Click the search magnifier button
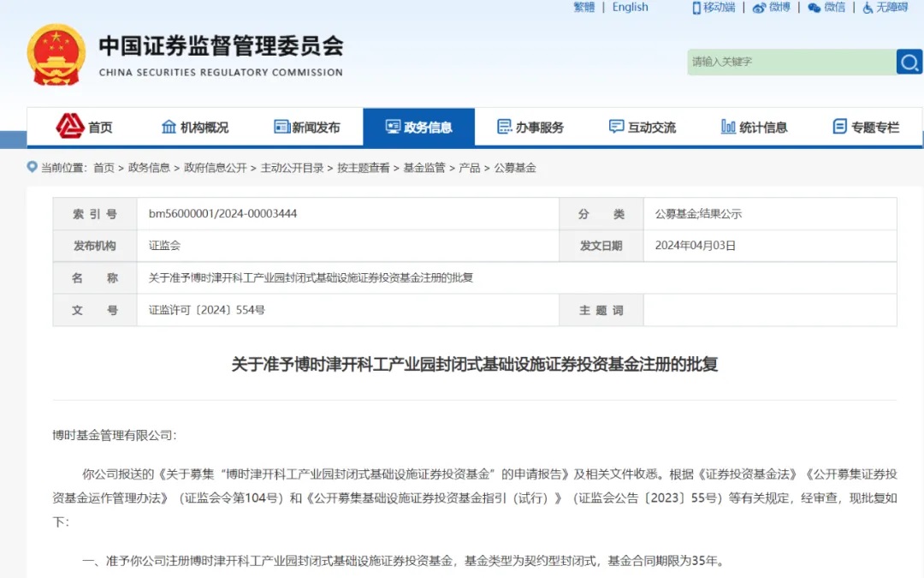The width and height of the screenshot is (924, 578). click(x=909, y=62)
